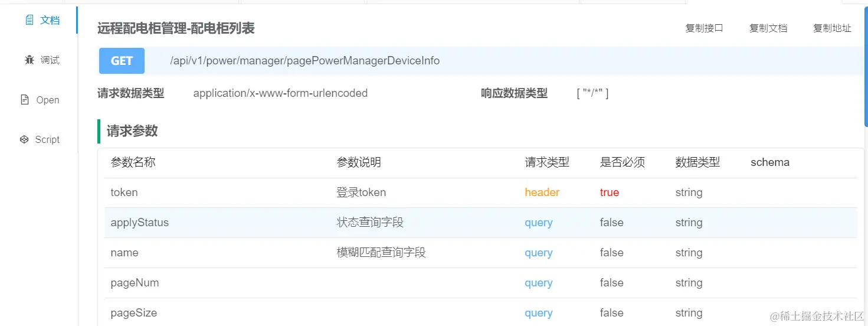The height and width of the screenshot is (326, 868).
Task: Click string in the token row
Action: click(x=689, y=193)
